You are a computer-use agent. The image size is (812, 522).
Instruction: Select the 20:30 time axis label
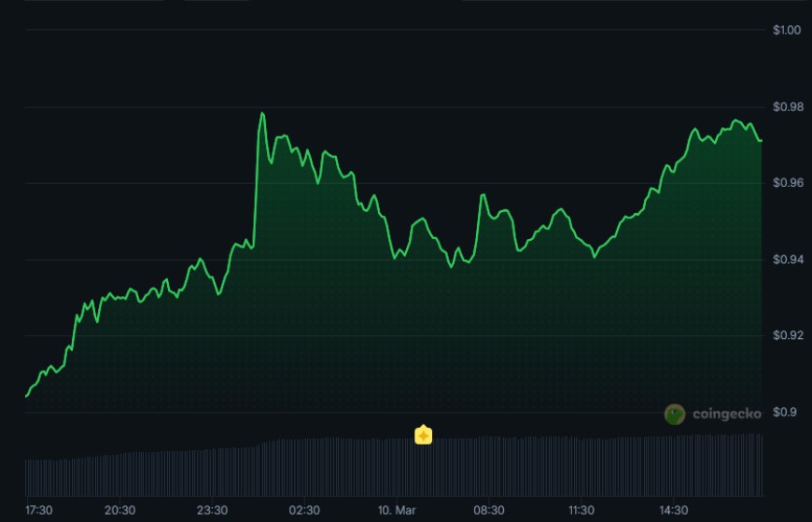click(120, 510)
